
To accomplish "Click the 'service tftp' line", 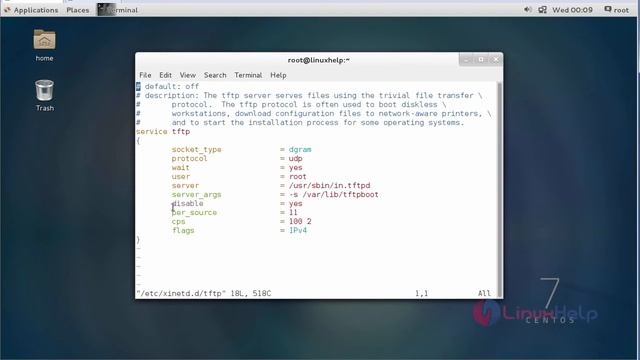I will 163,131.
